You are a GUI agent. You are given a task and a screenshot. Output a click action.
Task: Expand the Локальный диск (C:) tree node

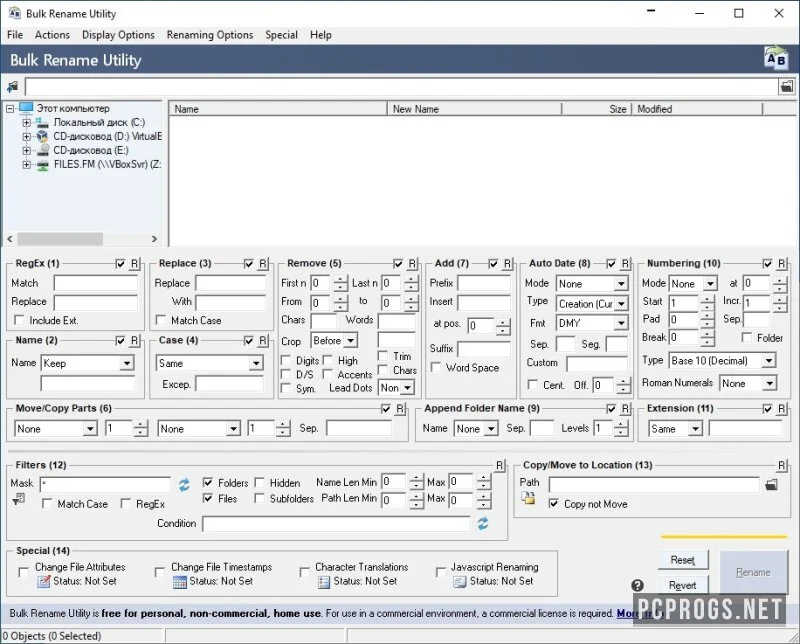coord(27,122)
